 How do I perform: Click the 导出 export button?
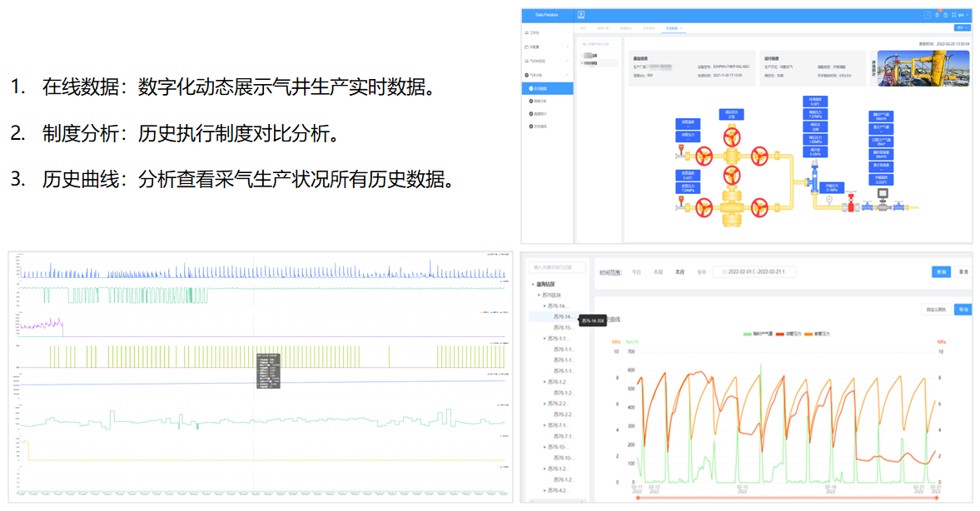(x=963, y=310)
